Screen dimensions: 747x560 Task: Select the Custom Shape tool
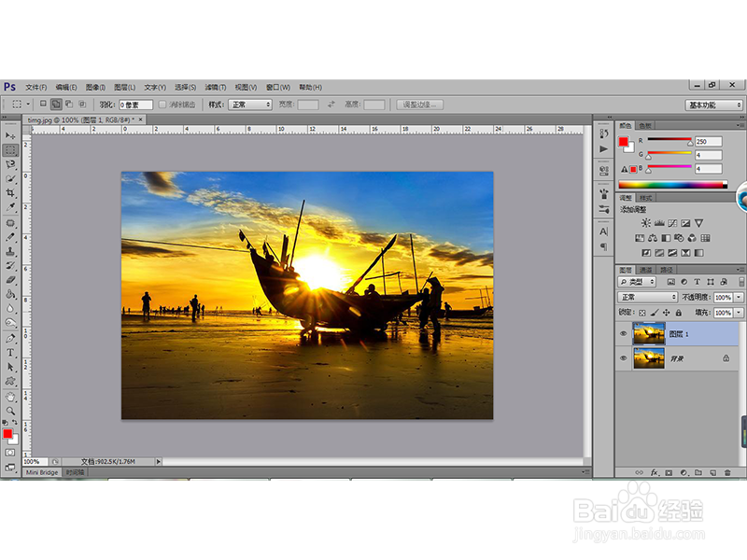[x=10, y=382]
